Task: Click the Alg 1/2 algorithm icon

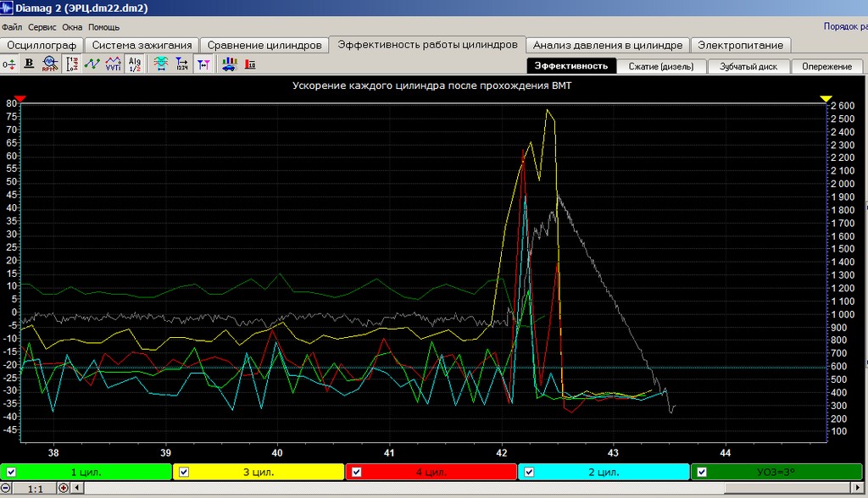Action: (x=135, y=64)
